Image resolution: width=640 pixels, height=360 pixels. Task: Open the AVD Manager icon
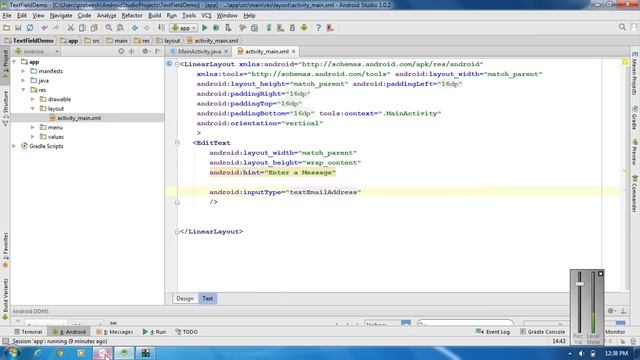[x=280, y=28]
